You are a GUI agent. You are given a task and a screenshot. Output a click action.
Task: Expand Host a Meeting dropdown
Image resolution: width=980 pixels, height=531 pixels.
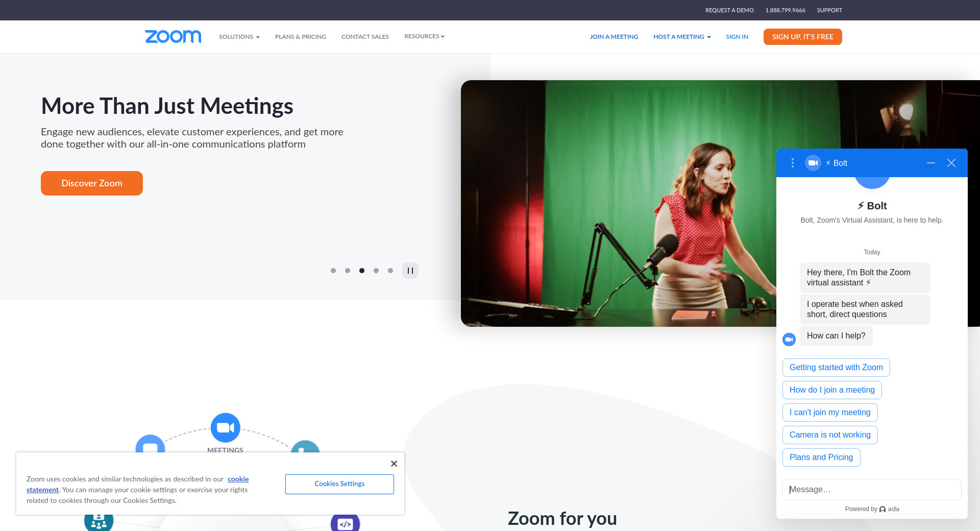[681, 37]
